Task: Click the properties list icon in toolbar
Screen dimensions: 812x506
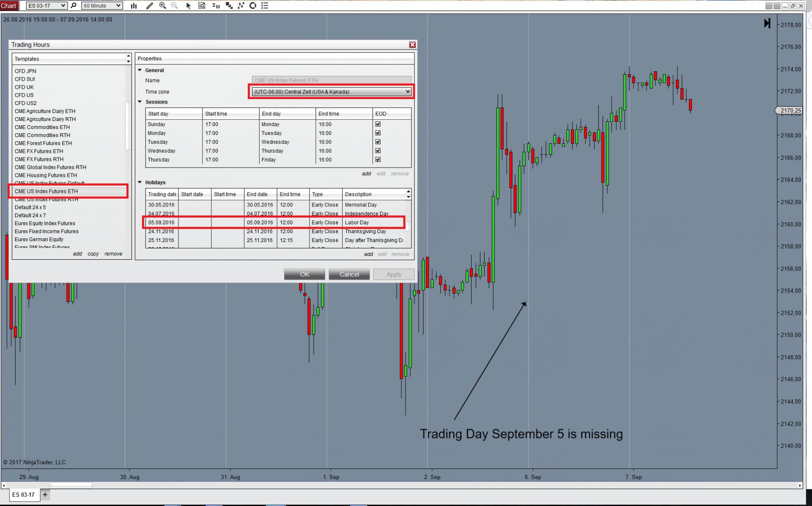Action: click(x=265, y=5)
